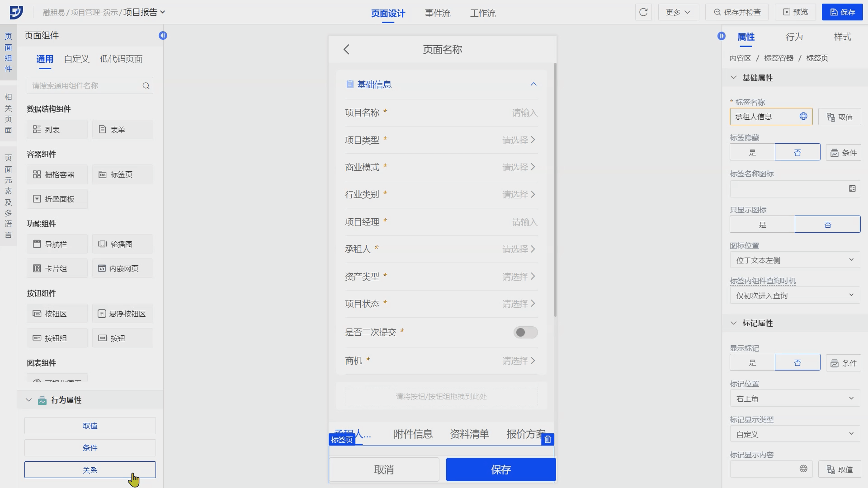Image resolution: width=868 pixels, height=488 pixels.
Task: Click the search icon in component search box
Action: click(x=146, y=86)
